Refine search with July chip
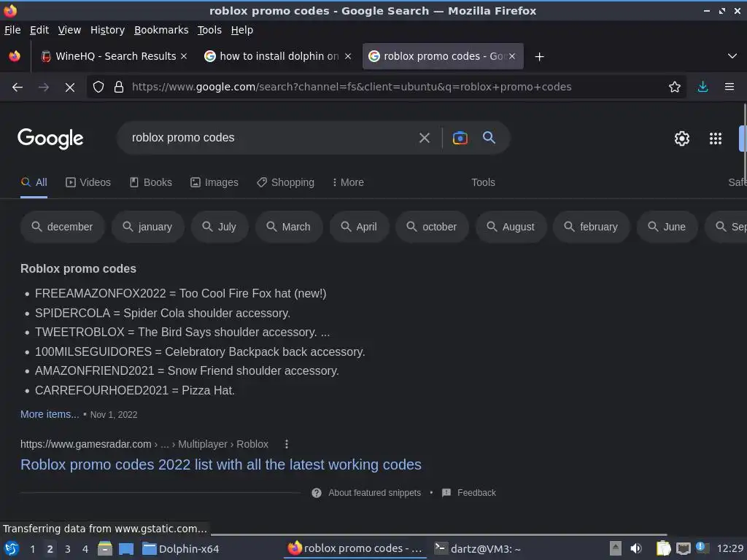Screen dimensions: 747x560 click(220, 227)
